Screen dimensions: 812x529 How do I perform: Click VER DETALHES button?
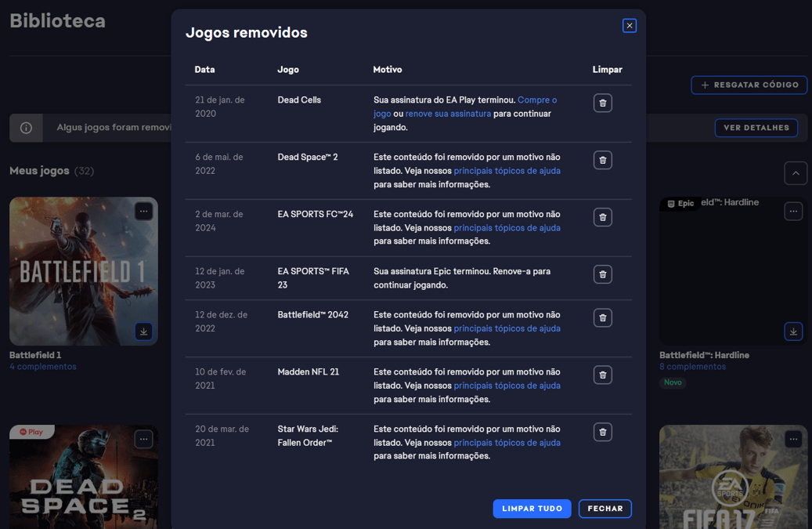[756, 128]
